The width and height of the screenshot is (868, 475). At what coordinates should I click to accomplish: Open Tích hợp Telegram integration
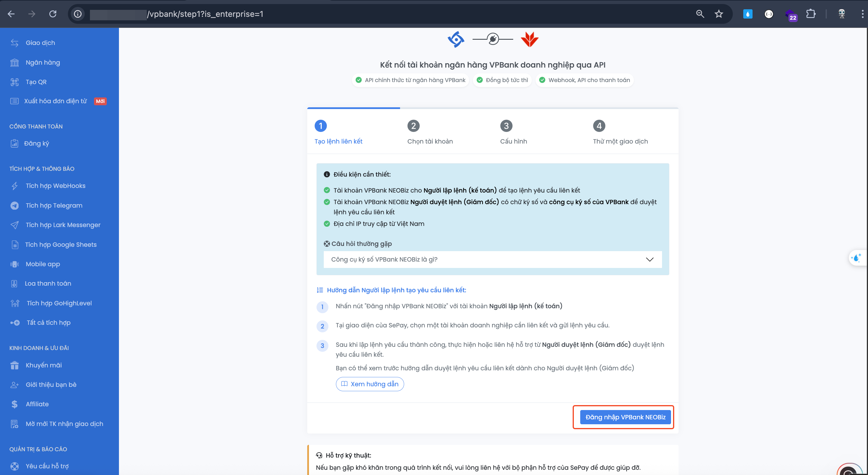pos(54,205)
